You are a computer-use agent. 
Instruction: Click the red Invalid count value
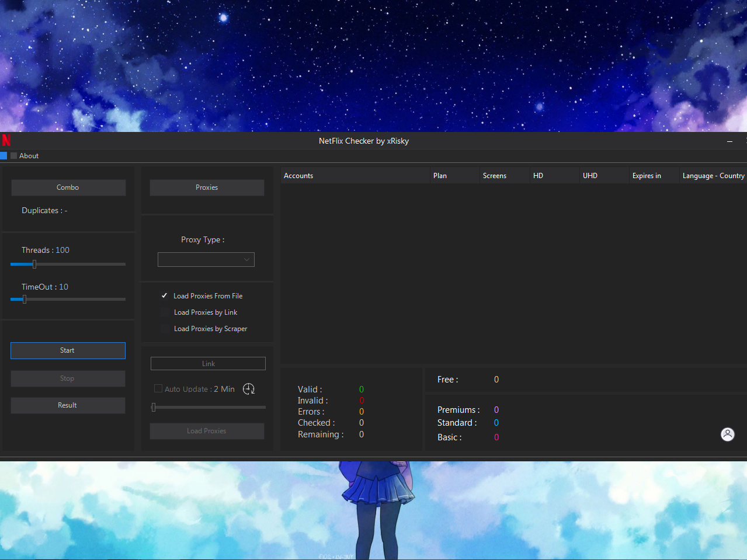point(362,401)
